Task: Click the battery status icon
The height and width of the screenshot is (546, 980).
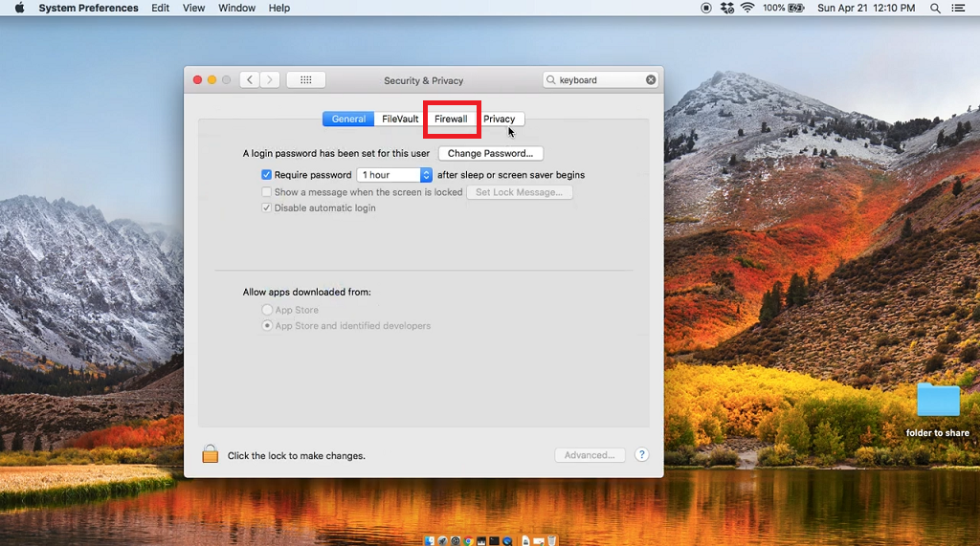Action: tap(796, 8)
